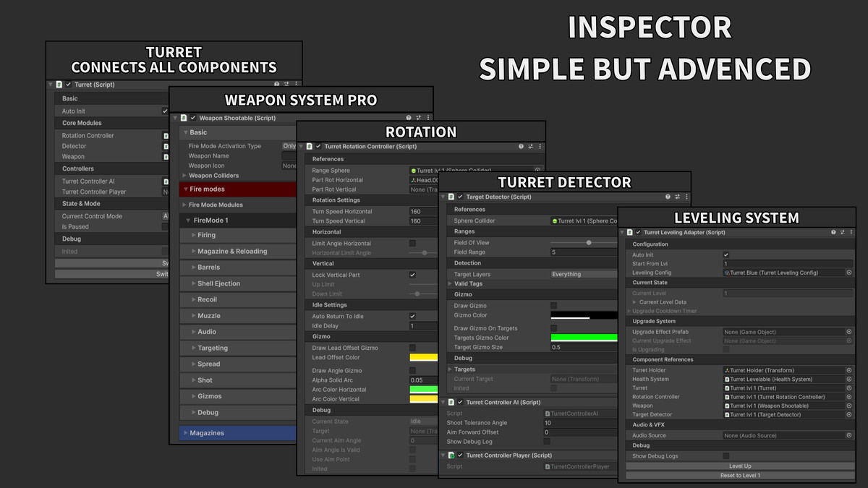Click object picker for Rotation Controller in Leveling Adapter
This screenshot has height=488, width=868.
tap(849, 397)
